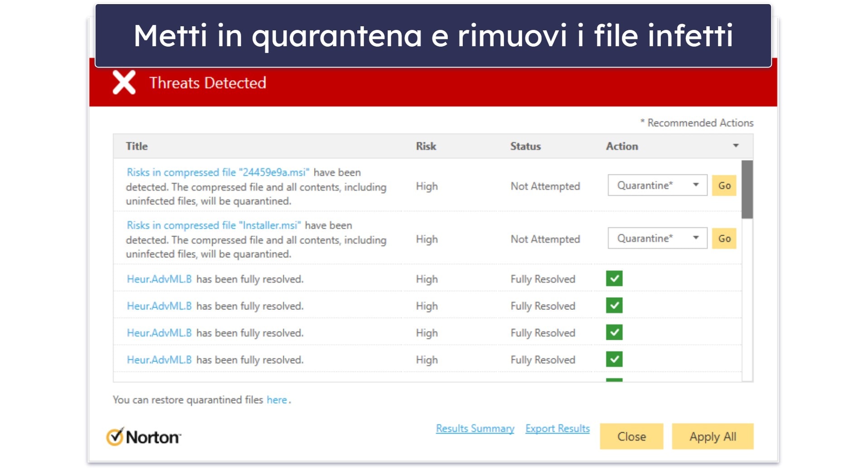This screenshot has width=868, height=468.
Task: Sort by the Title column header
Action: [x=137, y=146]
